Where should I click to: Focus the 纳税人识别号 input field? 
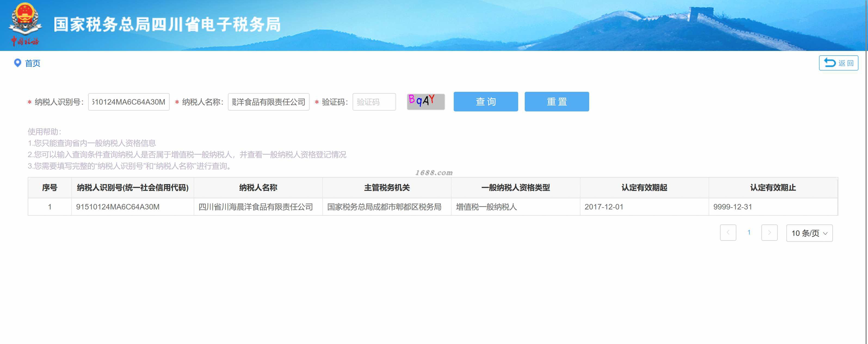point(129,102)
